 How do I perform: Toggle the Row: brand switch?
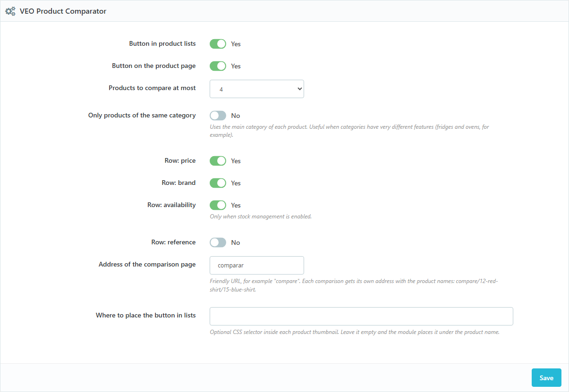point(218,183)
